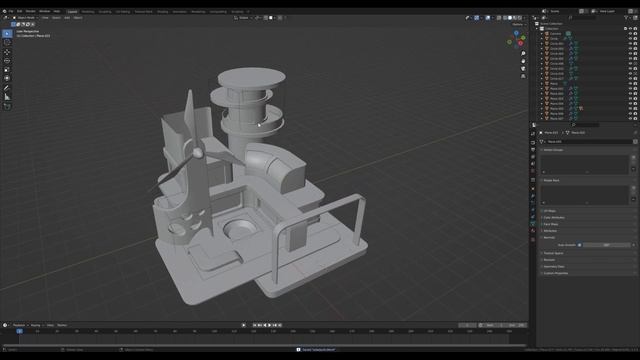Viewport: 640px width, 360px height.
Task: Open the Render menu
Action: click(31, 11)
